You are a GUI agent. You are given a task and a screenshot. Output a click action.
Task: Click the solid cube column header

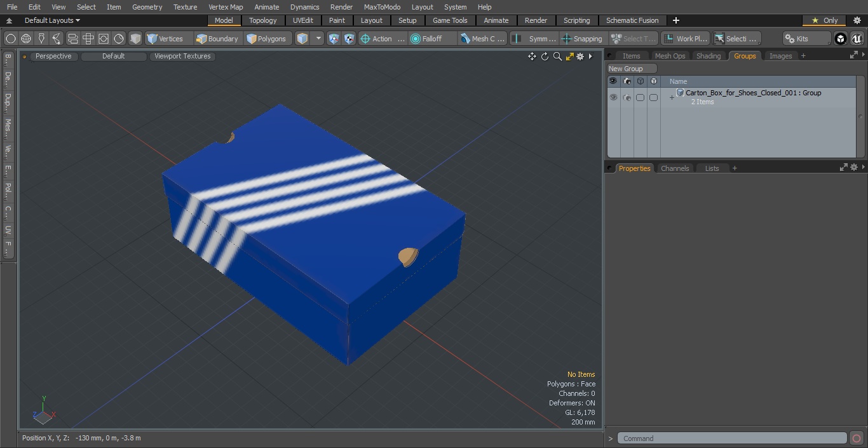(653, 81)
